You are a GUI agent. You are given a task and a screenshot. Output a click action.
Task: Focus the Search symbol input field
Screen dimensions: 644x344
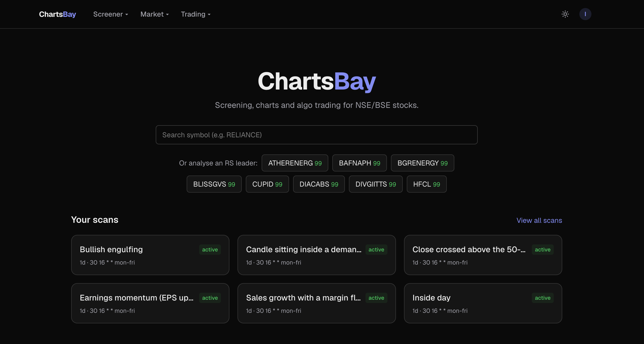(316, 135)
